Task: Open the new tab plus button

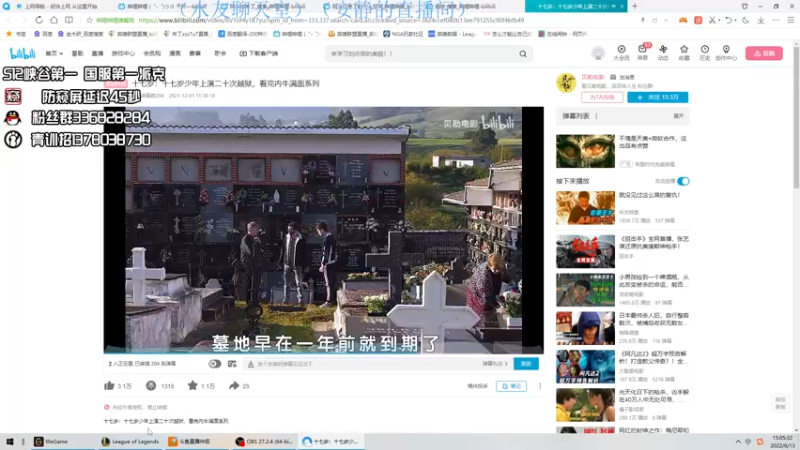Action: (x=635, y=6)
